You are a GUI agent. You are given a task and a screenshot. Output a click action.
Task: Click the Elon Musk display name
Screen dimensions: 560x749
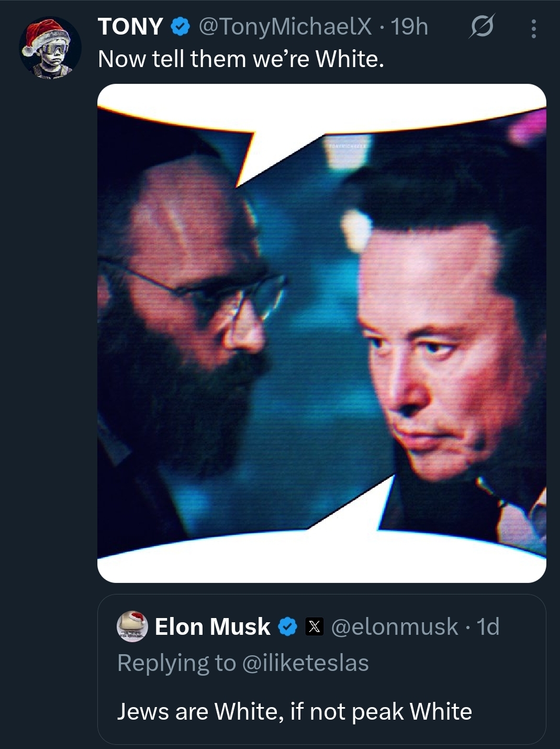coord(212,626)
